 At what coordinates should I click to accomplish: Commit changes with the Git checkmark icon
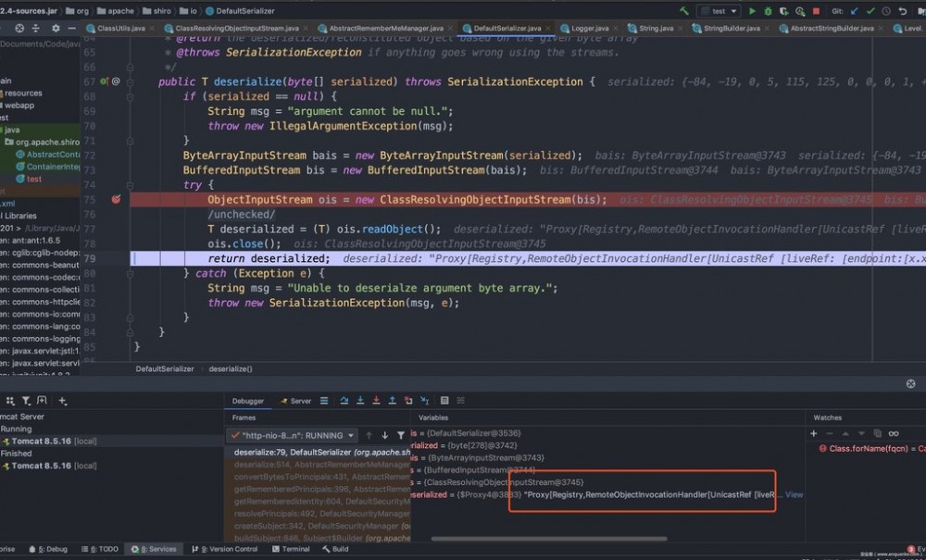click(870, 10)
